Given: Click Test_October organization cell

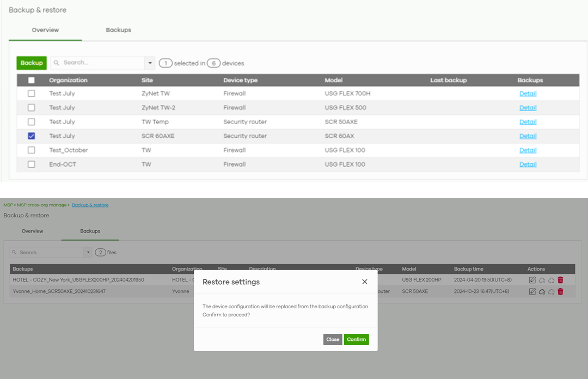Looking at the screenshot, I should coord(68,150).
